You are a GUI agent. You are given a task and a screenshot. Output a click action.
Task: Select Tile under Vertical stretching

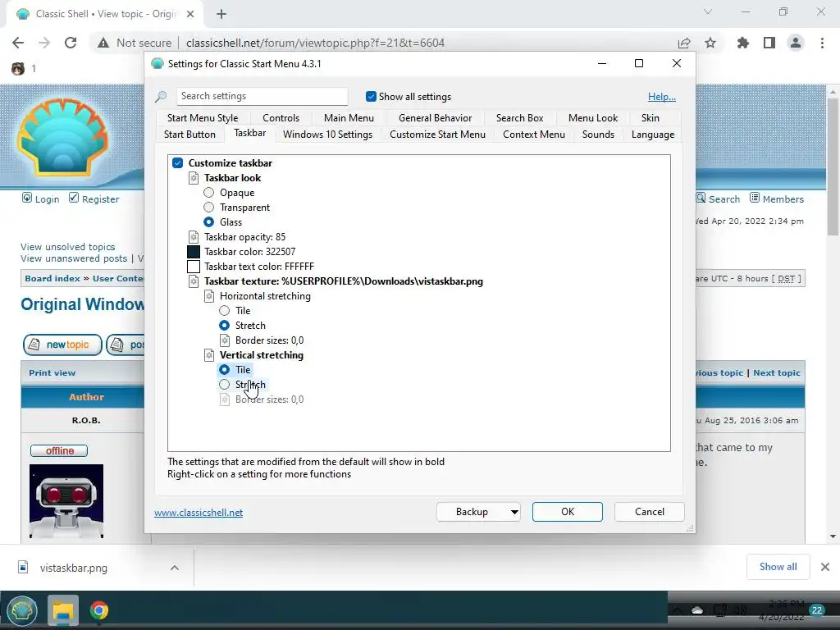pyautogui.click(x=225, y=370)
